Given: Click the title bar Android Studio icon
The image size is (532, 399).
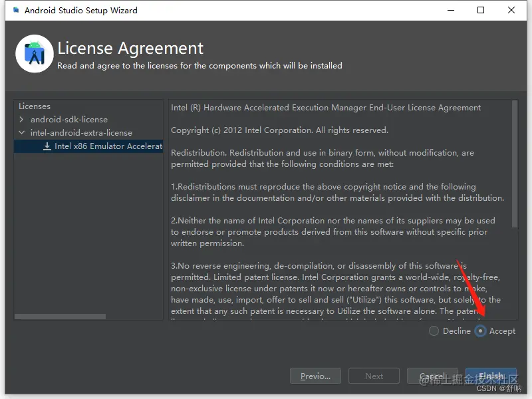Looking at the screenshot, I should pyautogui.click(x=16, y=10).
